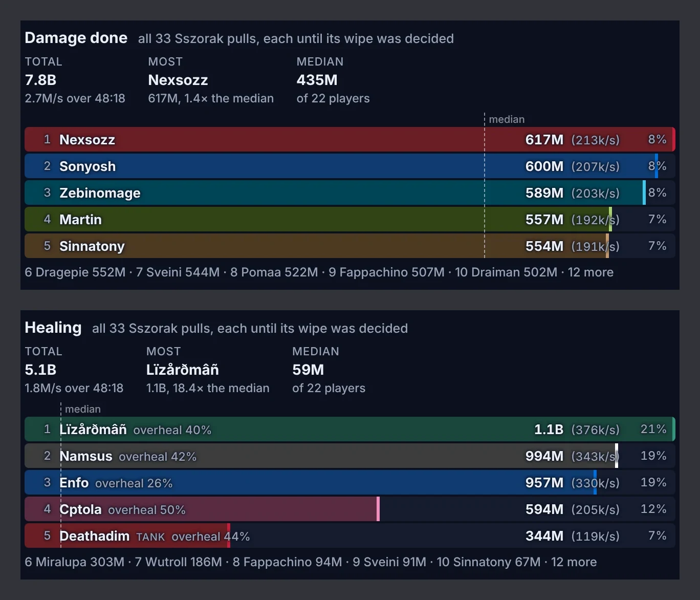Click the 59M median healing value

(x=308, y=370)
